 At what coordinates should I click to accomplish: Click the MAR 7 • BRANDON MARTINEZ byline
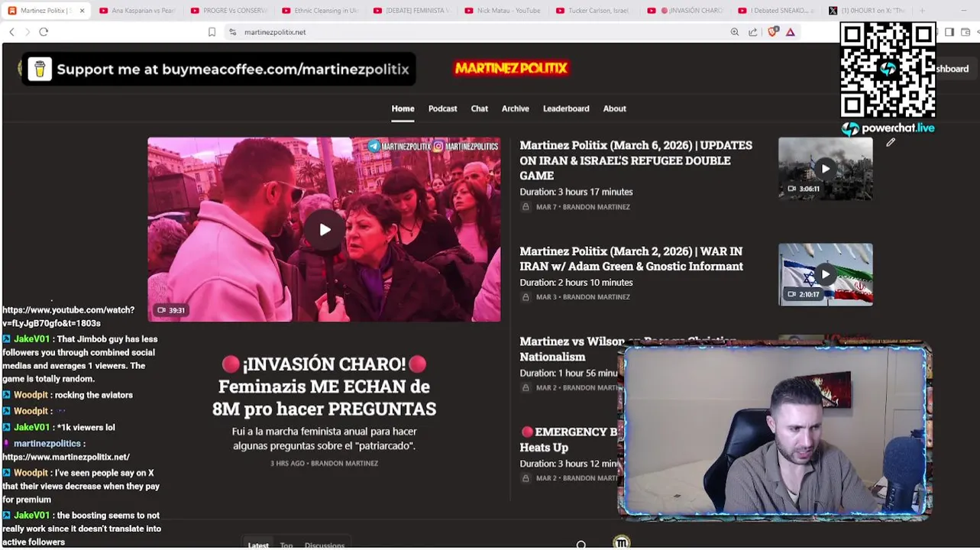click(x=583, y=207)
